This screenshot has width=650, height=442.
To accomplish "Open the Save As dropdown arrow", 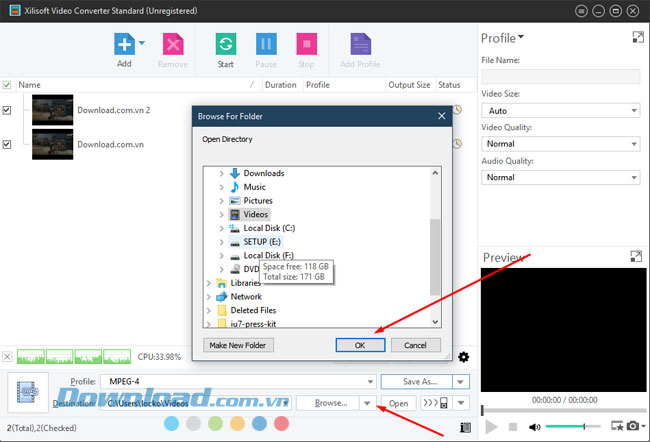I will (x=461, y=381).
